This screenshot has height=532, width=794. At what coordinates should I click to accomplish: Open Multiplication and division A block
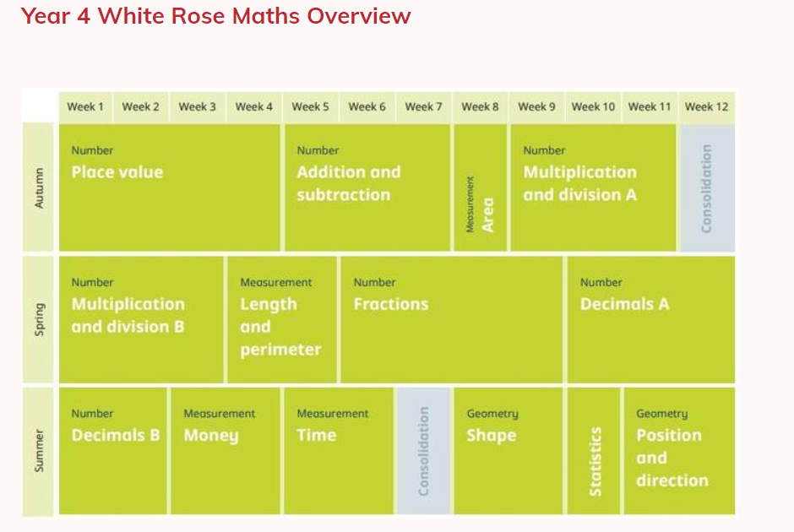(593, 188)
